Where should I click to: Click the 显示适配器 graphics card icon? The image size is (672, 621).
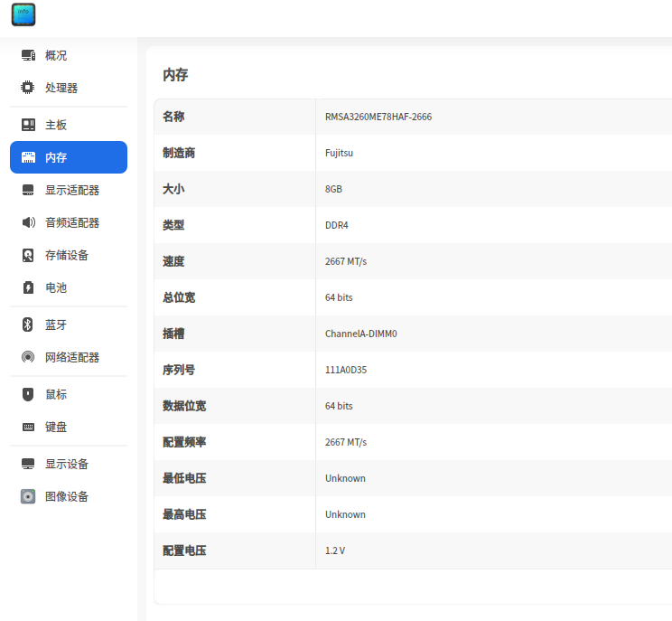[x=28, y=190]
